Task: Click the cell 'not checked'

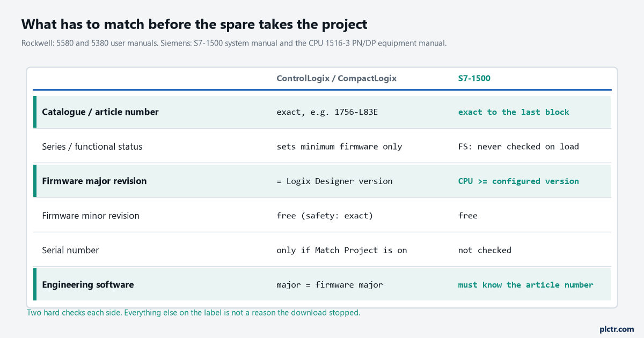Action: point(485,250)
